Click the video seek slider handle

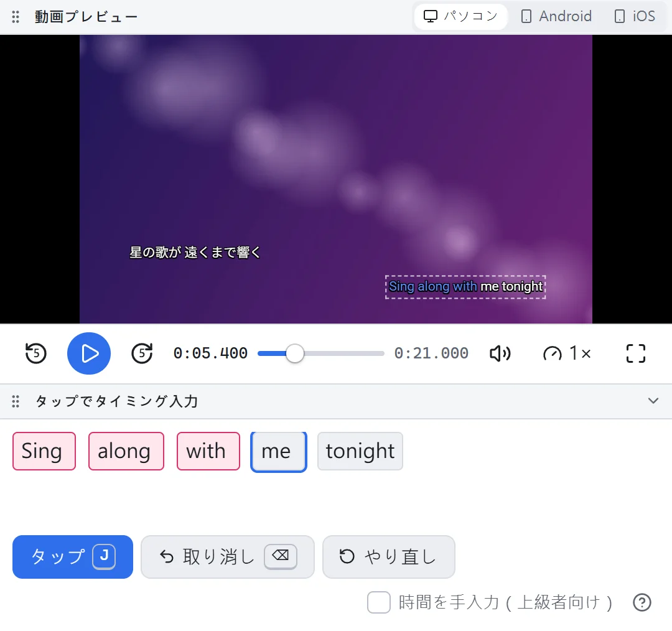(295, 353)
